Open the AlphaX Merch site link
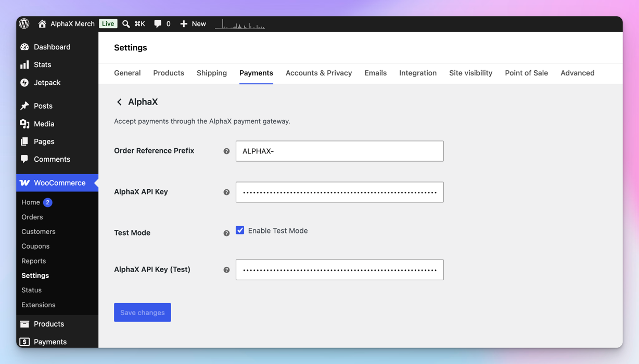The image size is (639, 364). tap(72, 24)
